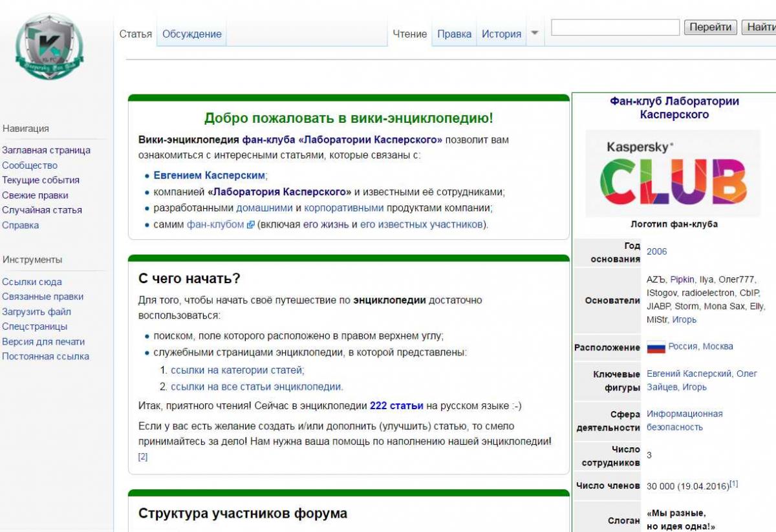Open Свежие правки link
776x532 pixels.
35,195
